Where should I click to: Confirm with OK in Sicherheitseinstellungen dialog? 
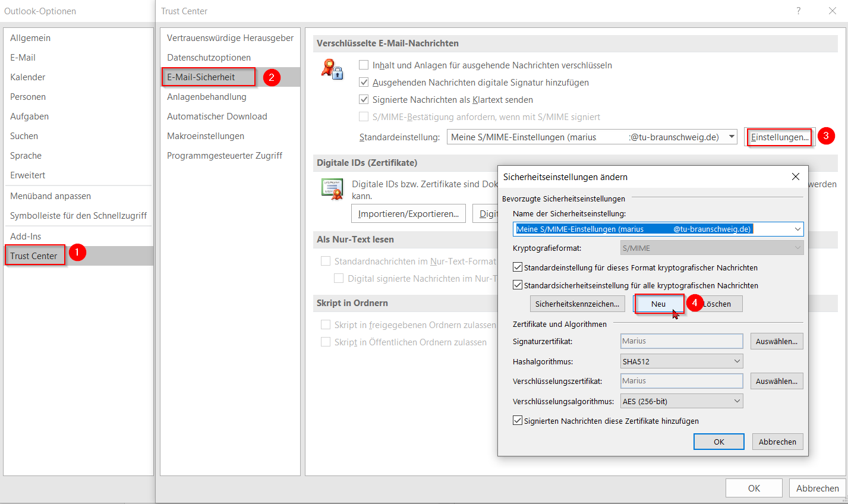719,442
